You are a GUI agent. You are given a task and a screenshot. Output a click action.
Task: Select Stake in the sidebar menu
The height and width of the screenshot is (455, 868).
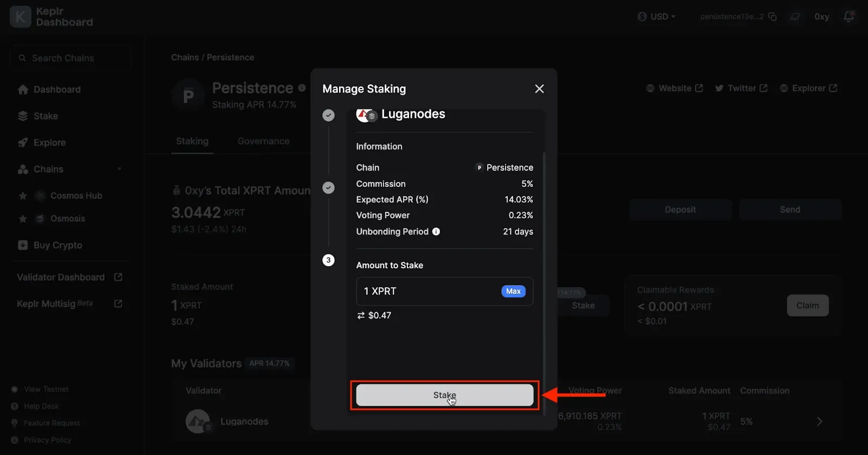(46, 116)
